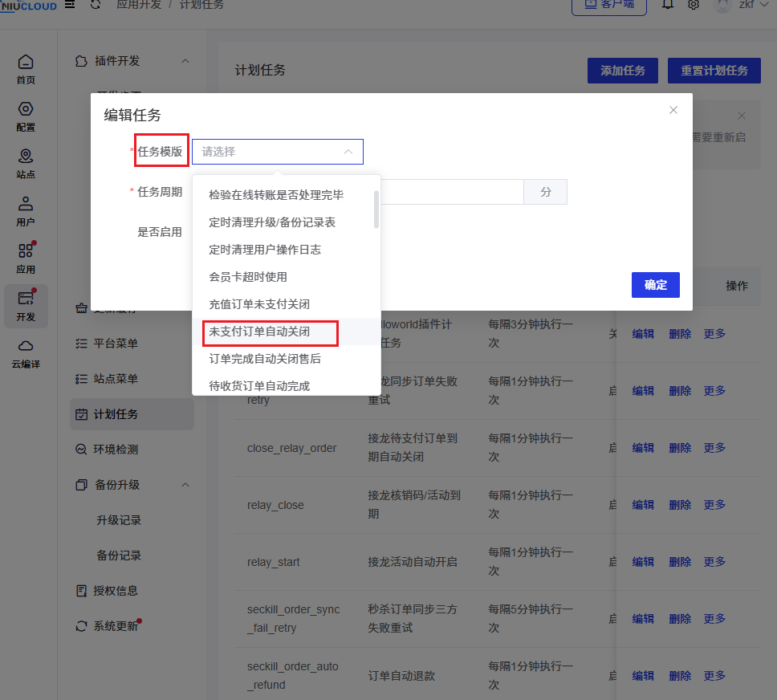Click the 云编译 cloud compile icon
The image size is (777, 700).
26,352
